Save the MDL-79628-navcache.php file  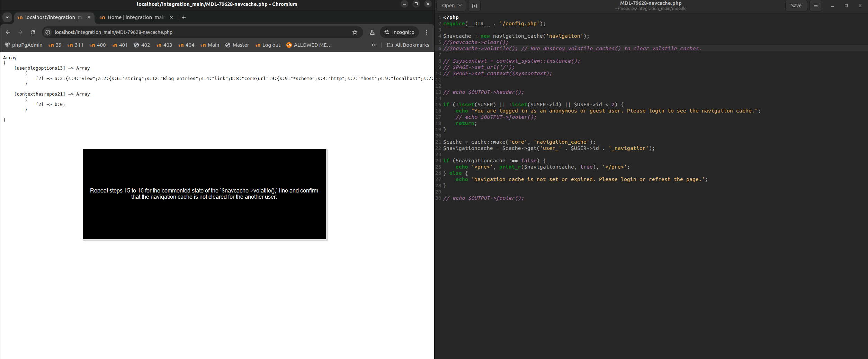click(796, 6)
